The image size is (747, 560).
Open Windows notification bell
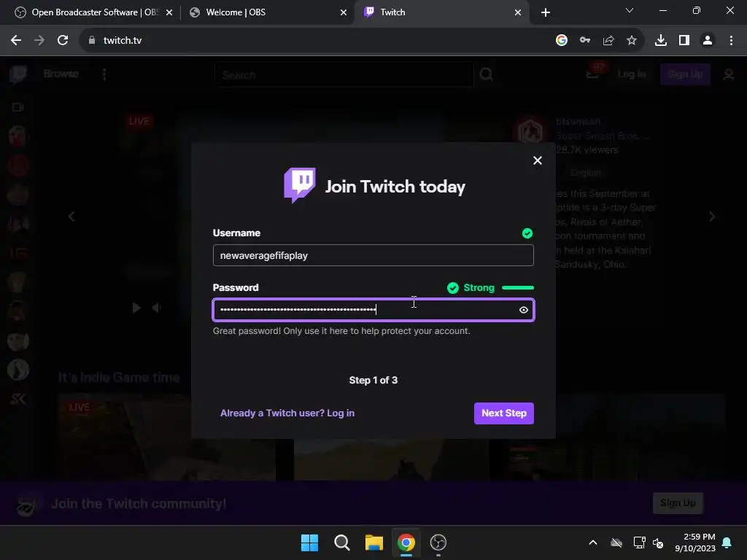click(x=727, y=542)
